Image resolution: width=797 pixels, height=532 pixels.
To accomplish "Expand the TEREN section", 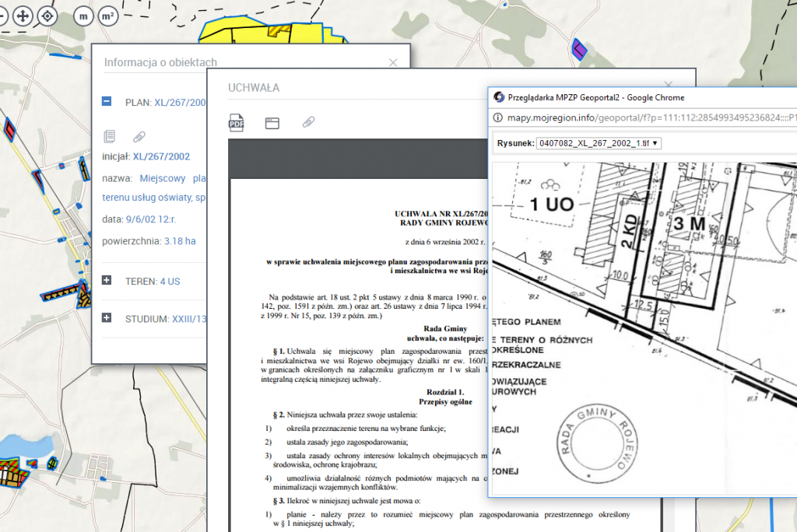I will click(x=107, y=281).
